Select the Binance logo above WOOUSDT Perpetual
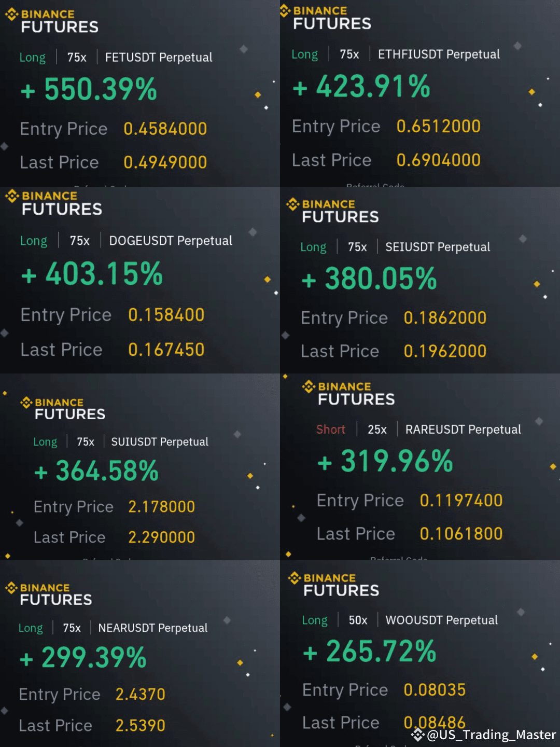This screenshot has height=747, width=560. click(295, 578)
